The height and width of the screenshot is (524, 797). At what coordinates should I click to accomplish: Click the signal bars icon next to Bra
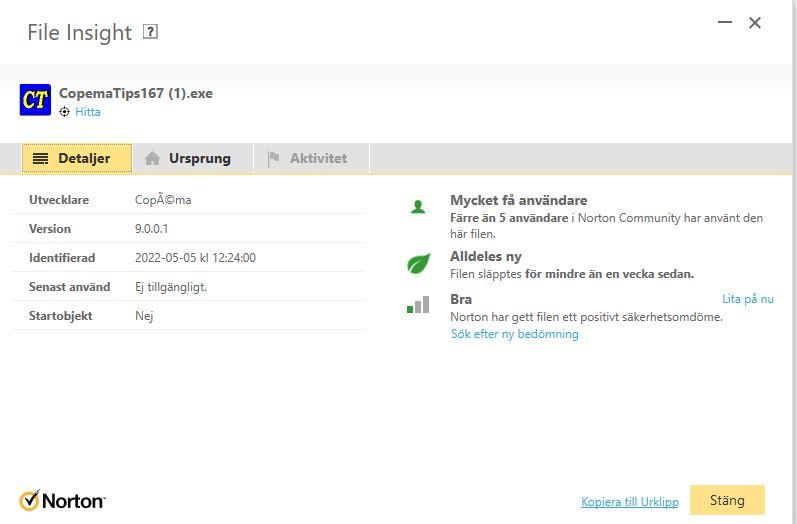[x=418, y=304]
